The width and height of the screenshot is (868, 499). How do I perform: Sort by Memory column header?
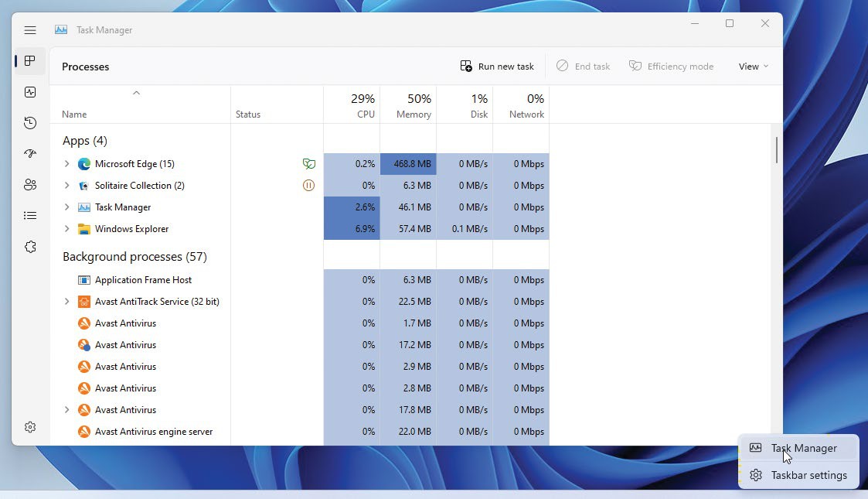pyautogui.click(x=408, y=105)
